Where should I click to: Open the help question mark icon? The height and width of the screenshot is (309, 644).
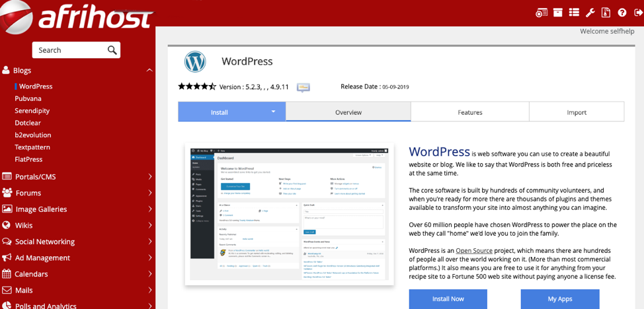pyautogui.click(x=622, y=13)
